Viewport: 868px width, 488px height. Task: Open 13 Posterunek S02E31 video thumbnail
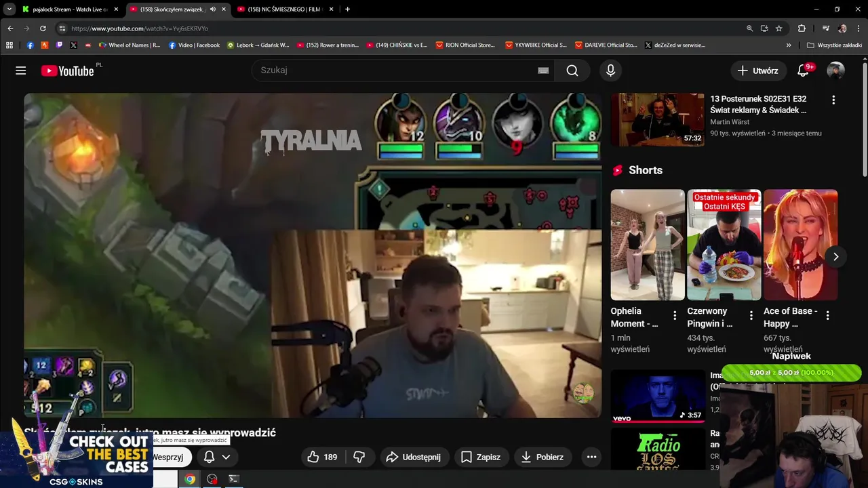tap(657, 119)
